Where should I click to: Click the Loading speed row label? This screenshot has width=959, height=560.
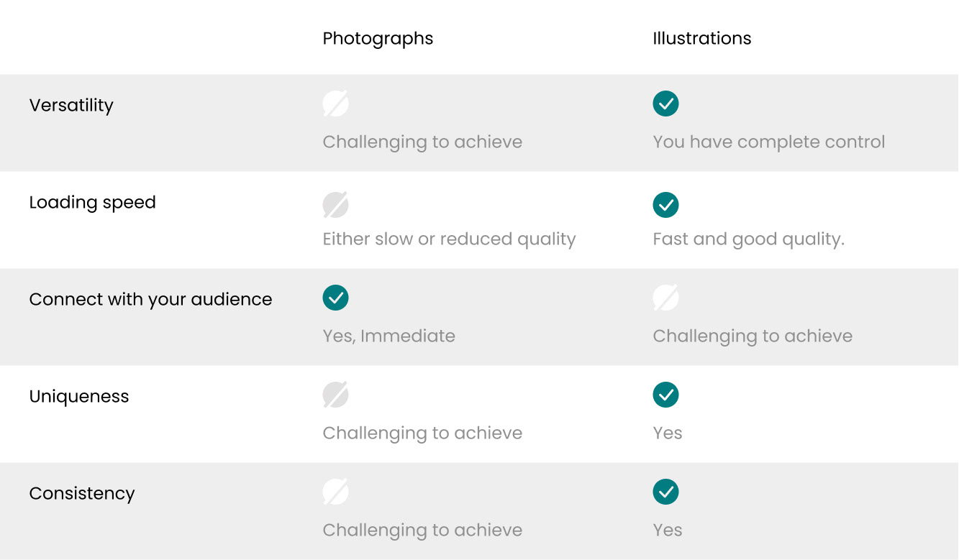93,203
